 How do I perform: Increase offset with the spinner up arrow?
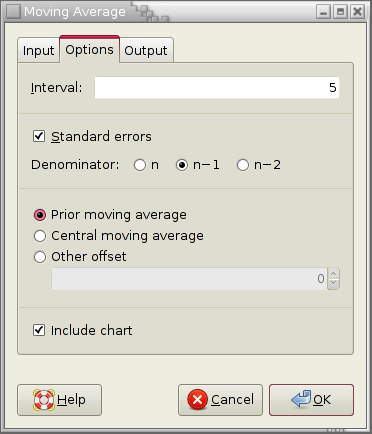coord(334,274)
